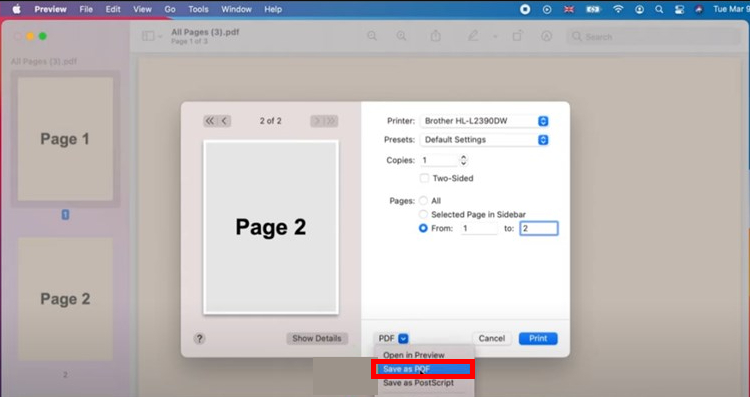Open Control Center in the menu bar
The height and width of the screenshot is (397, 750).
(679, 9)
